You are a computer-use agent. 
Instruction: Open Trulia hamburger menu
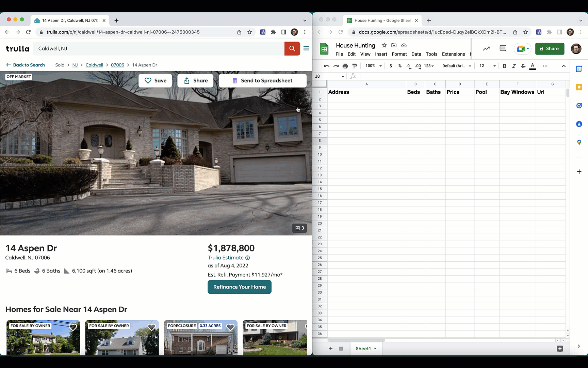point(306,48)
